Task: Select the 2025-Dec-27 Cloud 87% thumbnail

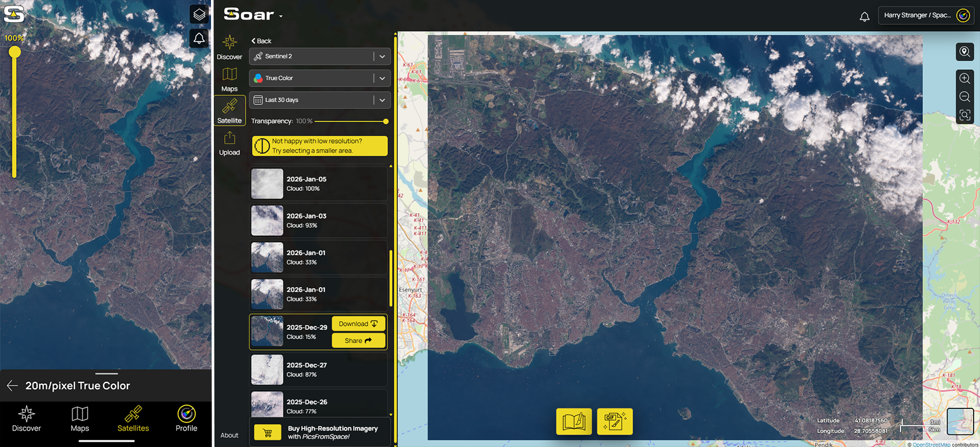Action: click(267, 369)
